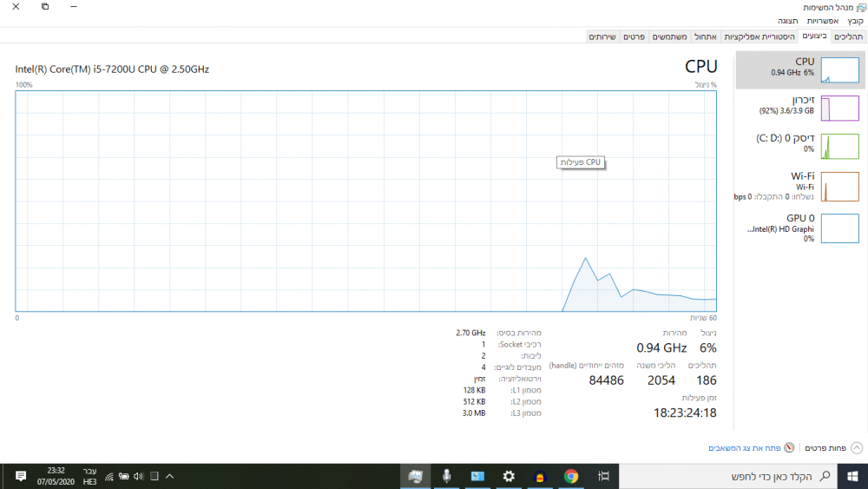Switch to the אתחול (Startup) tab
Viewport: 868px width, 489px height.
(705, 36)
